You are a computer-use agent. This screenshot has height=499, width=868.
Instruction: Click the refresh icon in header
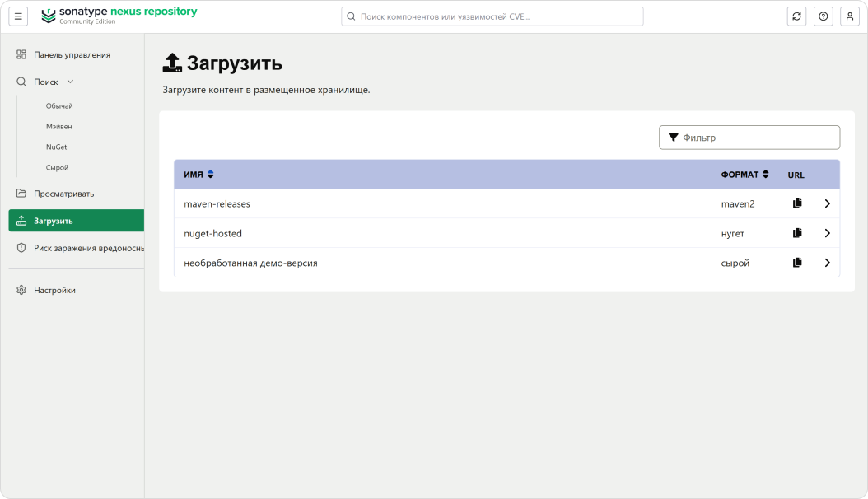796,16
